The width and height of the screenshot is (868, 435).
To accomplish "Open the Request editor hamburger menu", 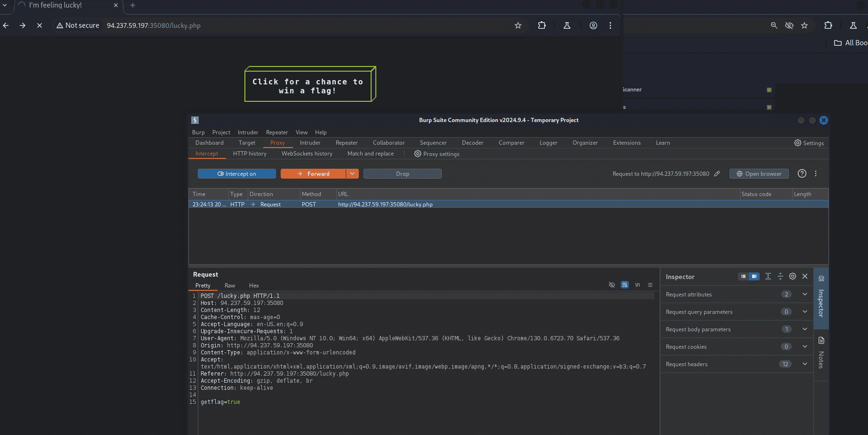I will pos(650,285).
